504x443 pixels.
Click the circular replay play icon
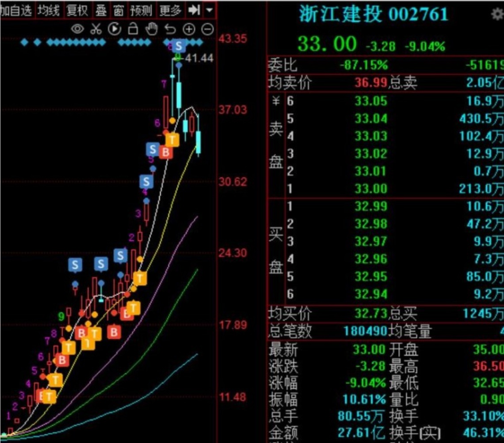pyautogui.click(x=115, y=29)
